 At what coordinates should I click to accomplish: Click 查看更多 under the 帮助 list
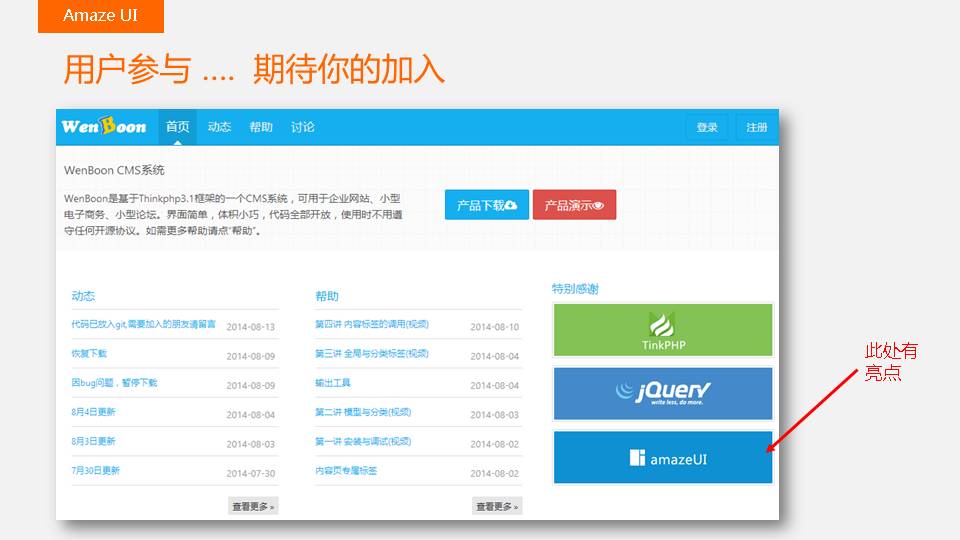click(x=497, y=507)
